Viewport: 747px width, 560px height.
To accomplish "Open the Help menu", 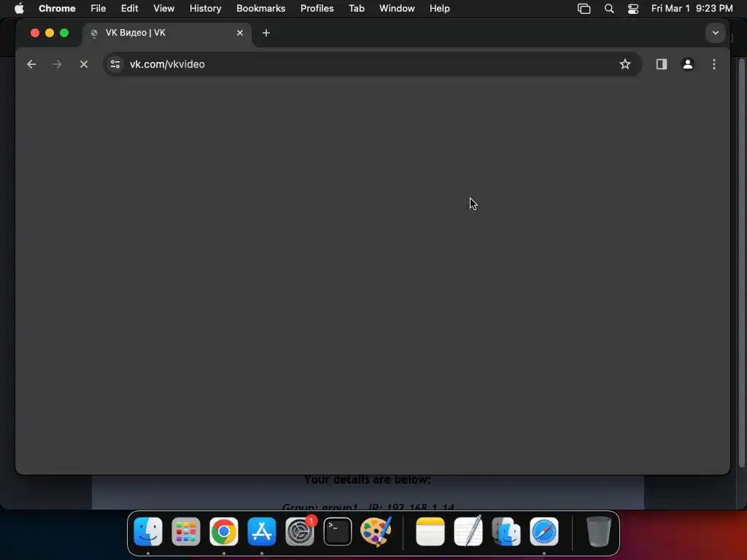I will 439,9.
